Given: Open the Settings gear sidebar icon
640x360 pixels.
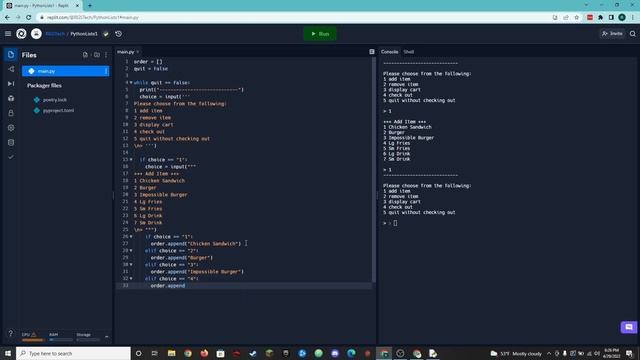Looking at the screenshot, I should [x=11, y=128].
